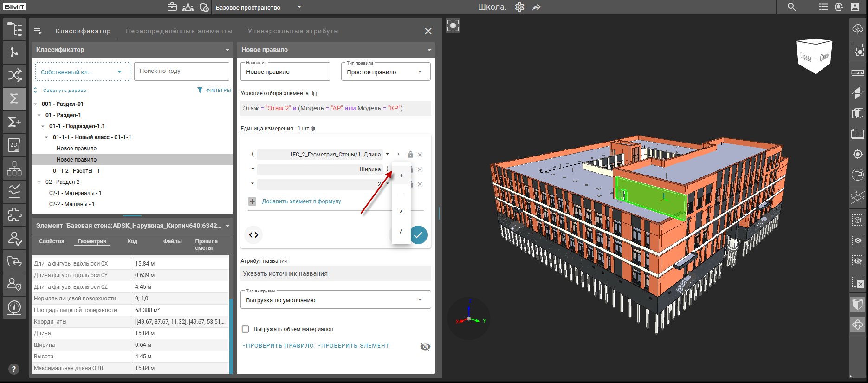Click Добавить элемент в формулу

(301, 201)
